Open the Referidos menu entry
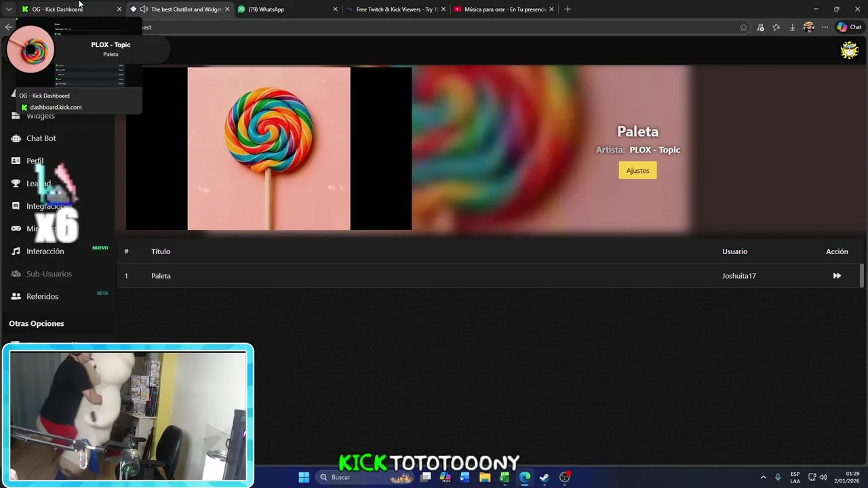 (x=42, y=296)
